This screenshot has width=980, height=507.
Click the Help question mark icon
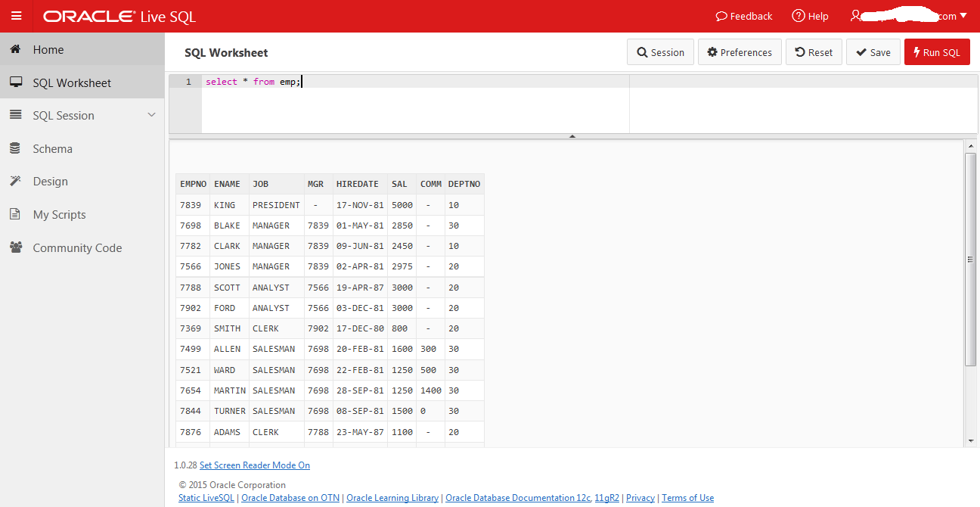click(x=799, y=16)
